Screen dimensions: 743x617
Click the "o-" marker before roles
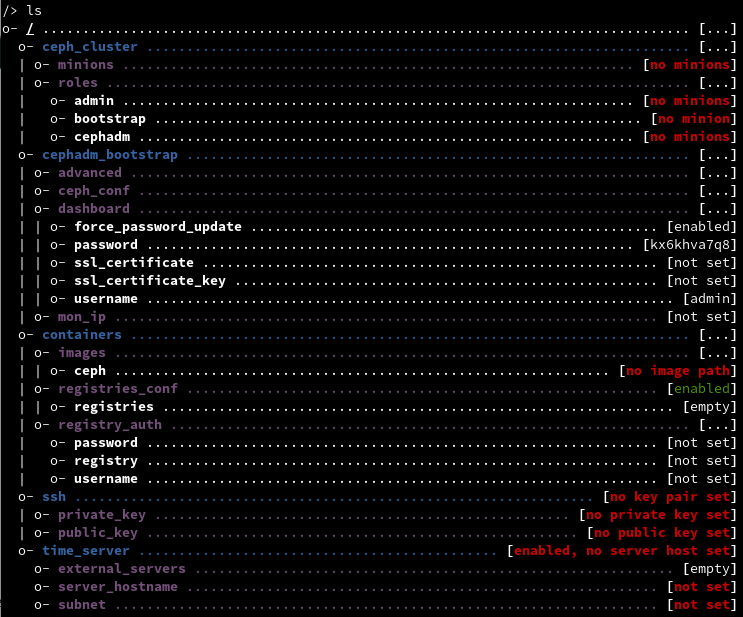tap(41, 83)
